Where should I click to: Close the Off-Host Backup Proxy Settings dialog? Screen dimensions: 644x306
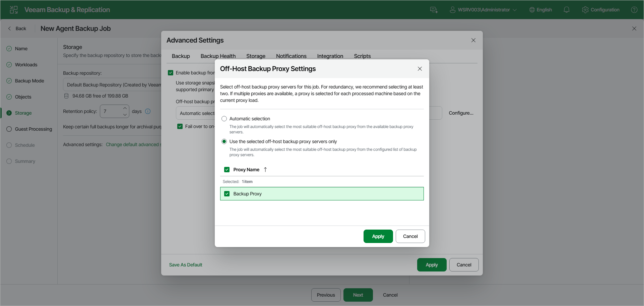pos(420,69)
